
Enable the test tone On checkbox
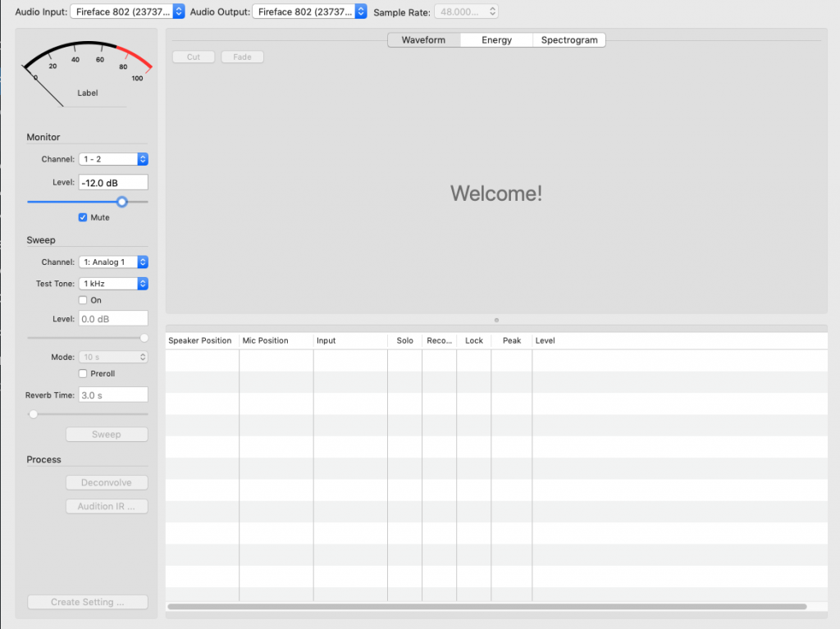(83, 300)
